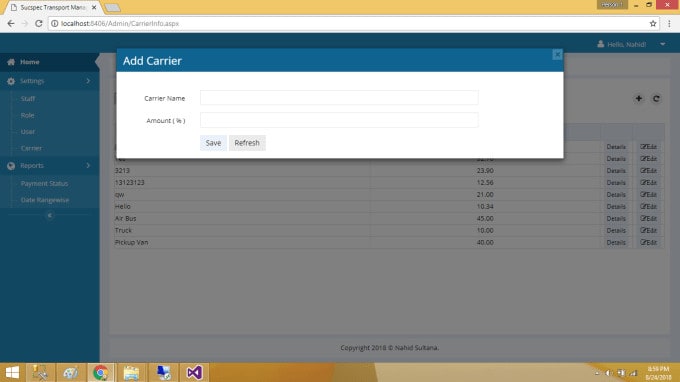
Task: Collapse the Reports menu chevron
Action: pos(88,166)
